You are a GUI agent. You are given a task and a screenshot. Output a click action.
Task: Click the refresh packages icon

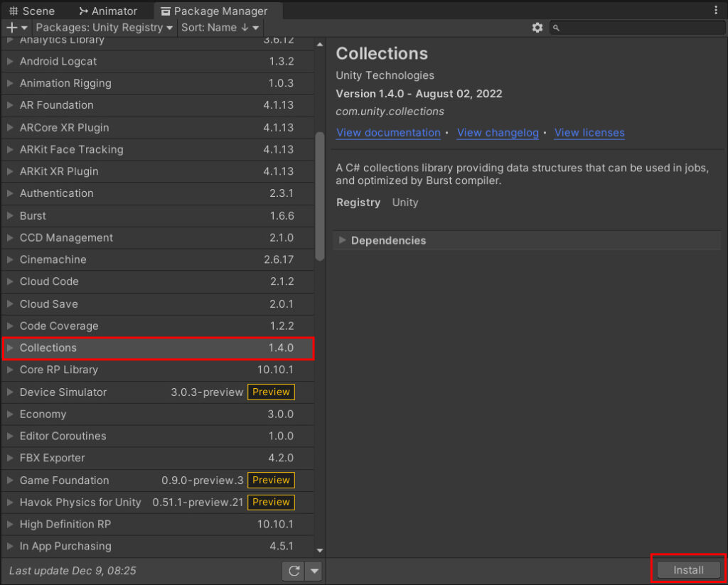[x=294, y=570]
